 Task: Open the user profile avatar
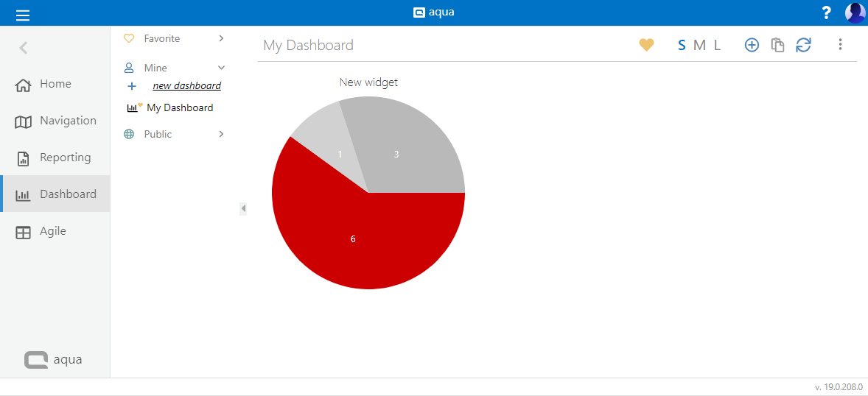pyautogui.click(x=855, y=13)
